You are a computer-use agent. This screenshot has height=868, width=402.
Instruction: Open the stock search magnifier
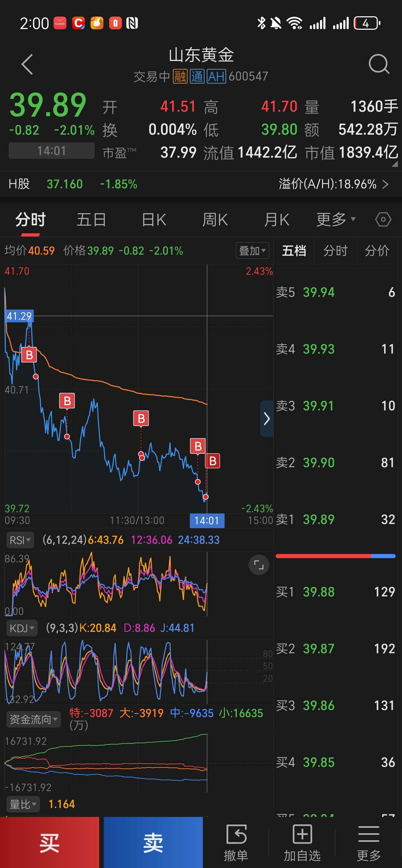pyautogui.click(x=379, y=64)
